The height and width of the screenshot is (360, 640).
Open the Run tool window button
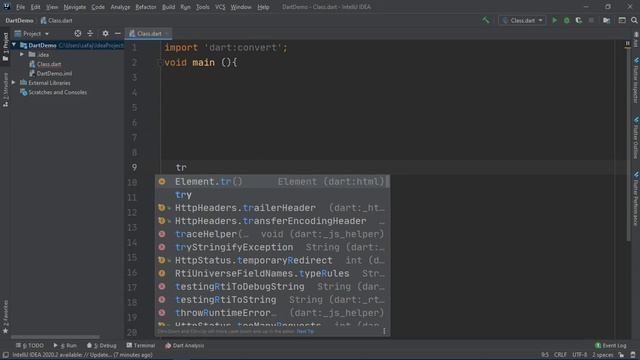click(65, 346)
